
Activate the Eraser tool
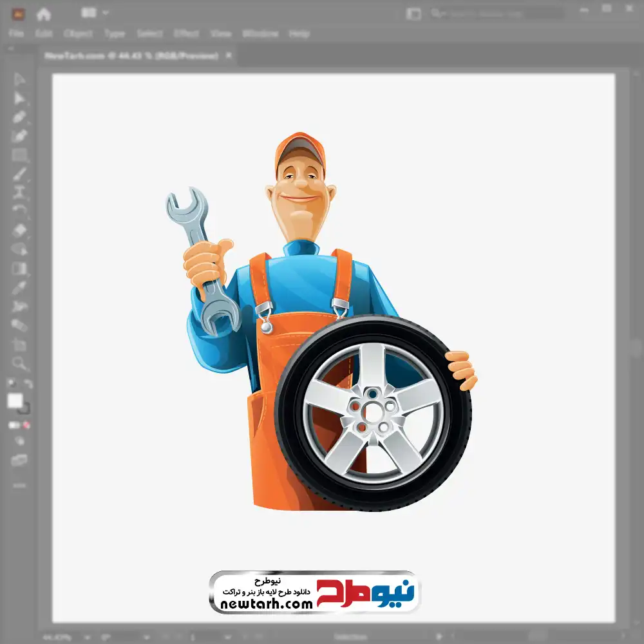pos(19,230)
